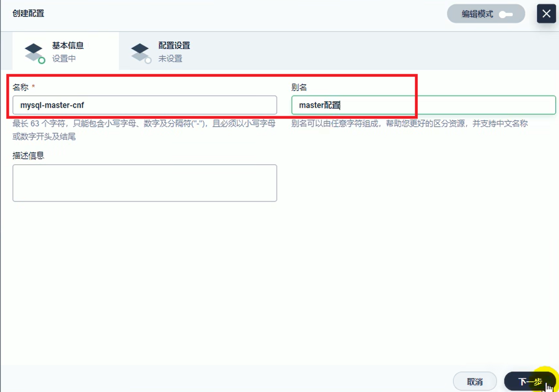559x392 pixels.
Task: Toggle the 编辑模式 switch
Action: 486,14
